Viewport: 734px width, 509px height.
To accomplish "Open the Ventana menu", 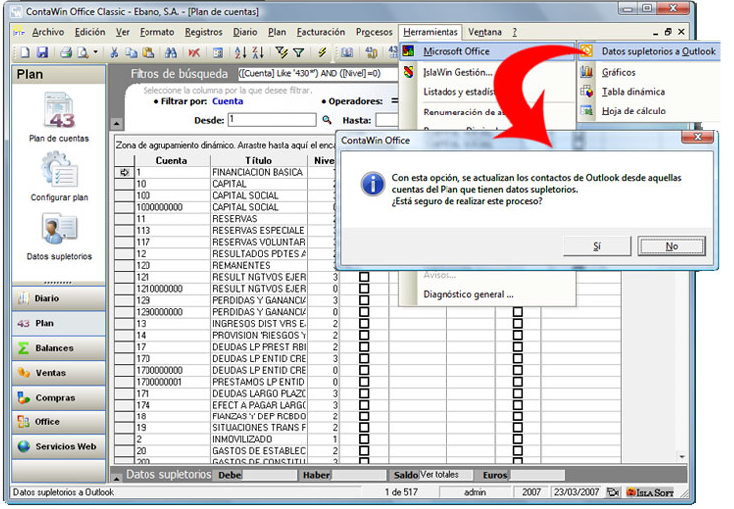I will 484,32.
